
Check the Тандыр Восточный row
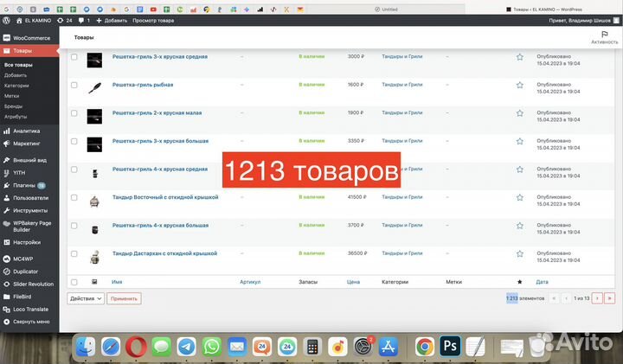[74, 198]
